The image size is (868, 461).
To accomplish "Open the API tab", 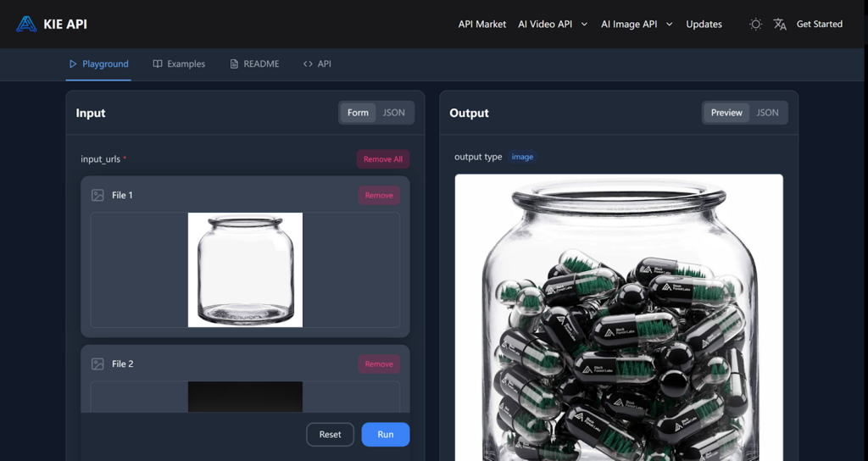I will (317, 64).
